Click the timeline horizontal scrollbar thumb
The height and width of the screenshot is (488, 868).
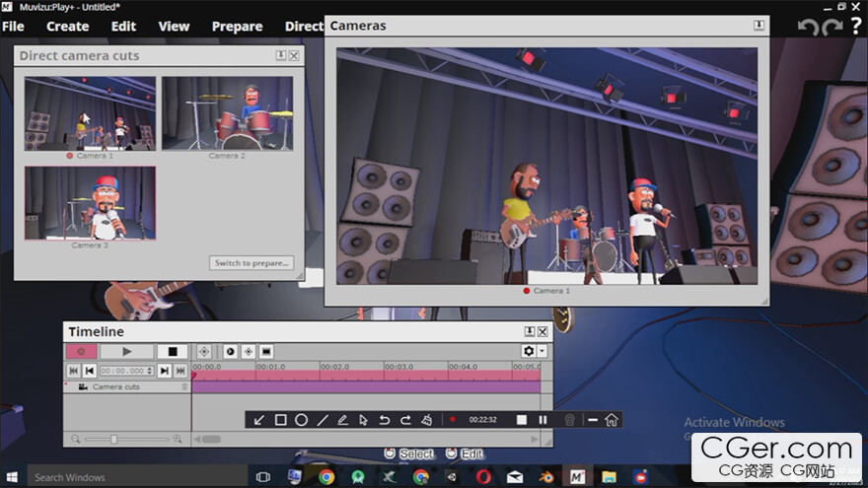click(211, 440)
